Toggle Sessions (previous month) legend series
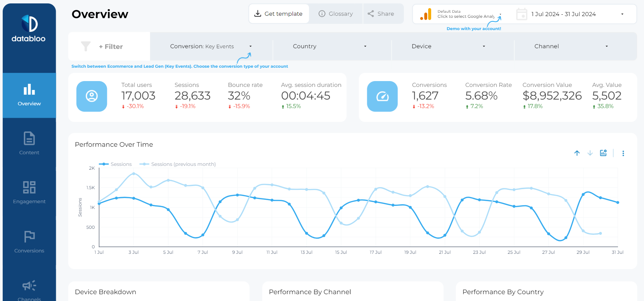 [x=177, y=164]
